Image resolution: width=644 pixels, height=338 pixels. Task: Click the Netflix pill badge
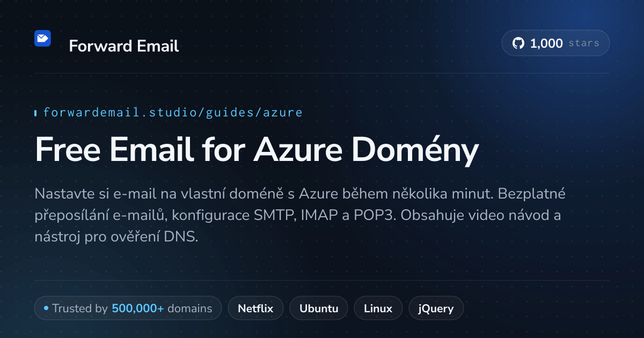point(255,308)
